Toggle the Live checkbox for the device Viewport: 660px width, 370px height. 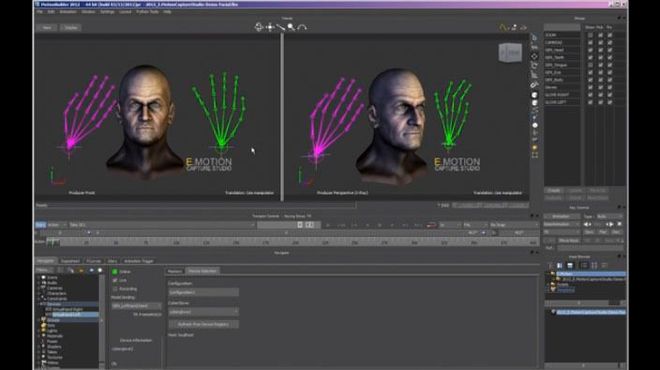point(115,280)
